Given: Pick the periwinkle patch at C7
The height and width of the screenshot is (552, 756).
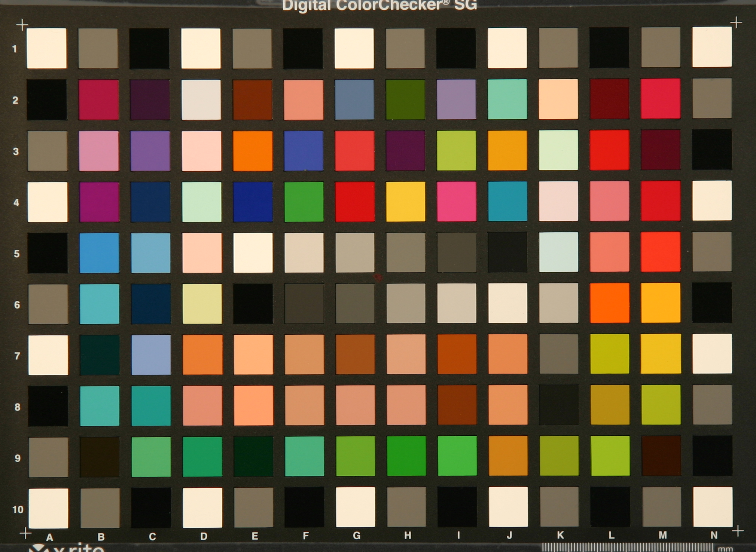Looking at the screenshot, I should tap(151, 355).
